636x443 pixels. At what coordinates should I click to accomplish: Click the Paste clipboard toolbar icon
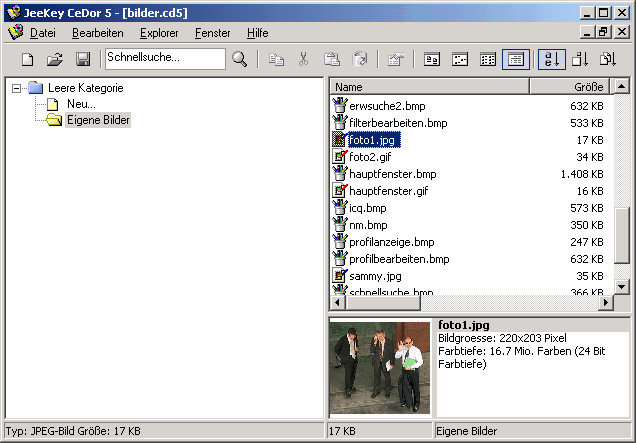pyautogui.click(x=332, y=60)
